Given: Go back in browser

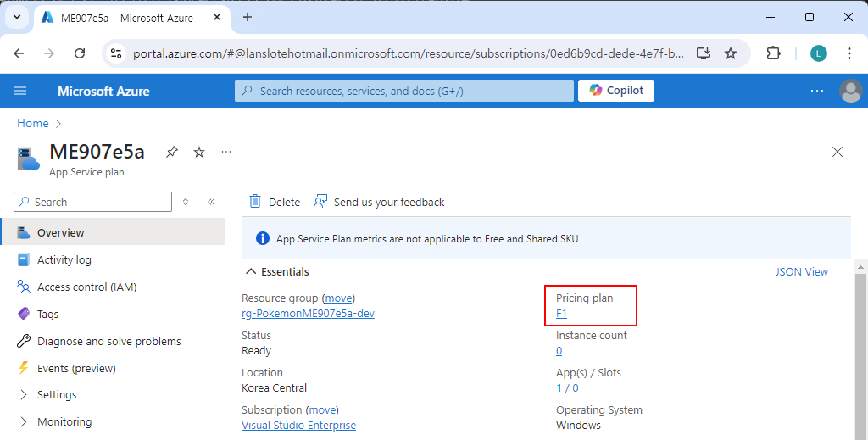Looking at the screenshot, I should coord(19,53).
